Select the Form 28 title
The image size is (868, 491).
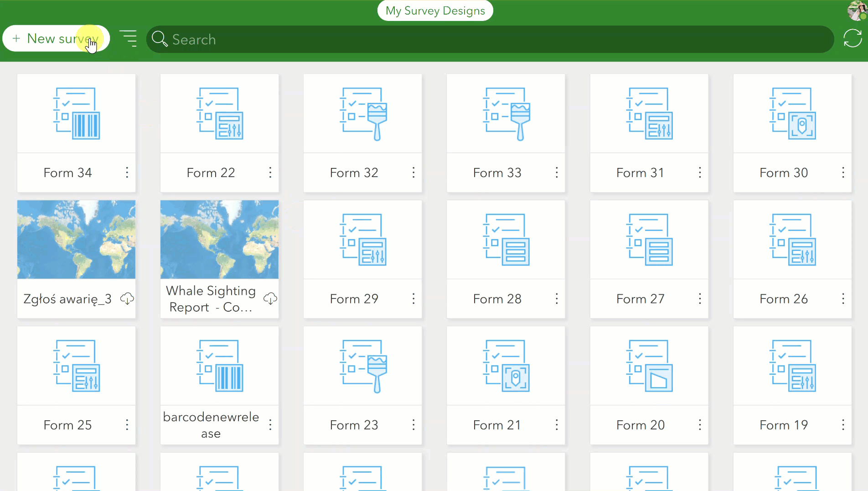(497, 299)
